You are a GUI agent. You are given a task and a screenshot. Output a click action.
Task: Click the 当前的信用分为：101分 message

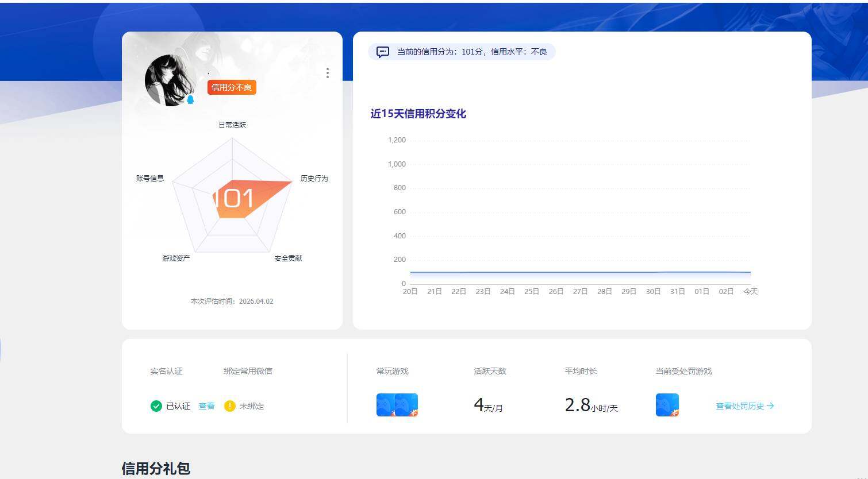(472, 52)
